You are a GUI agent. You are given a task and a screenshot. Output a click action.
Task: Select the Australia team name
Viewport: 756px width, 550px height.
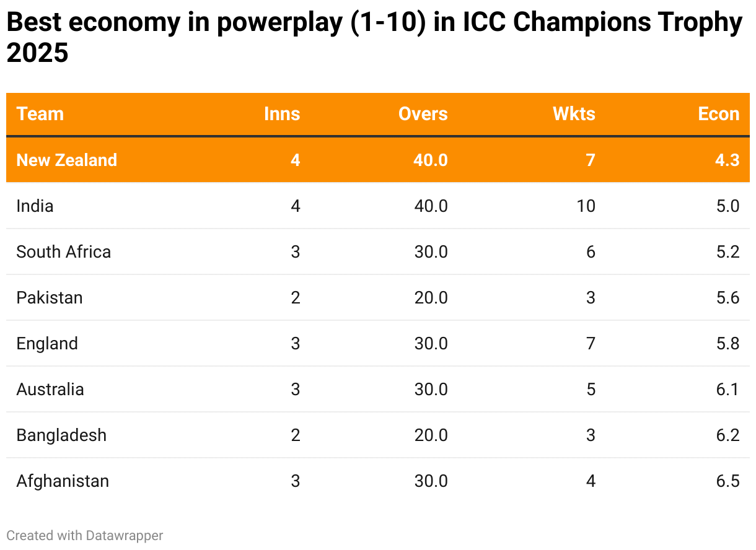(x=50, y=389)
